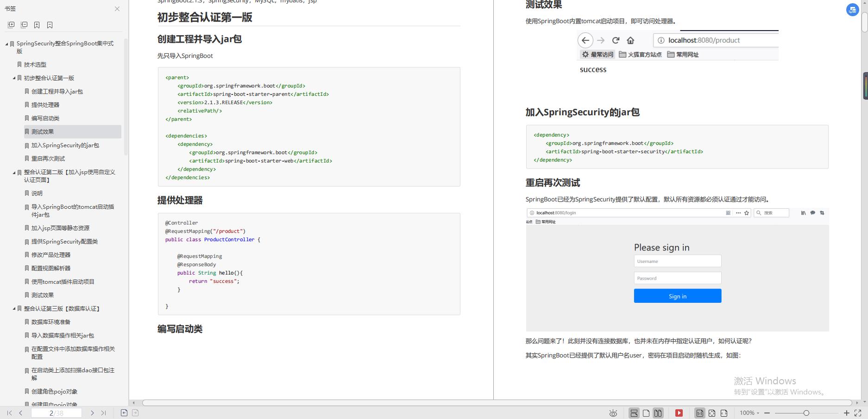868x419 pixels.
Task: Fit the page to window
Action: coord(712,413)
